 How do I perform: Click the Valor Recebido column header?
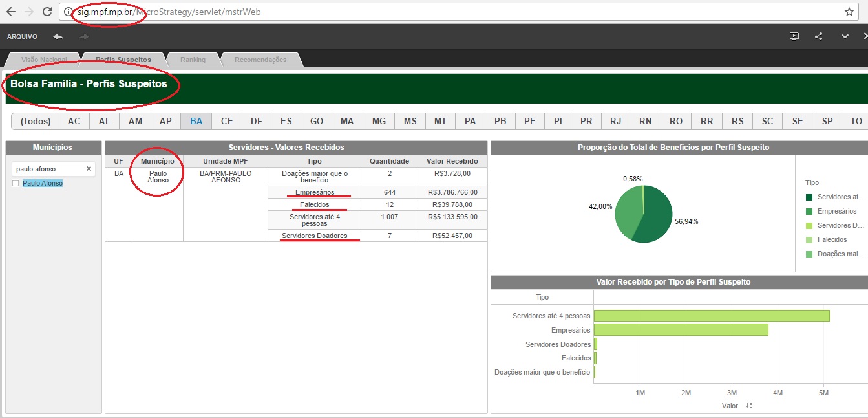pyautogui.click(x=452, y=161)
